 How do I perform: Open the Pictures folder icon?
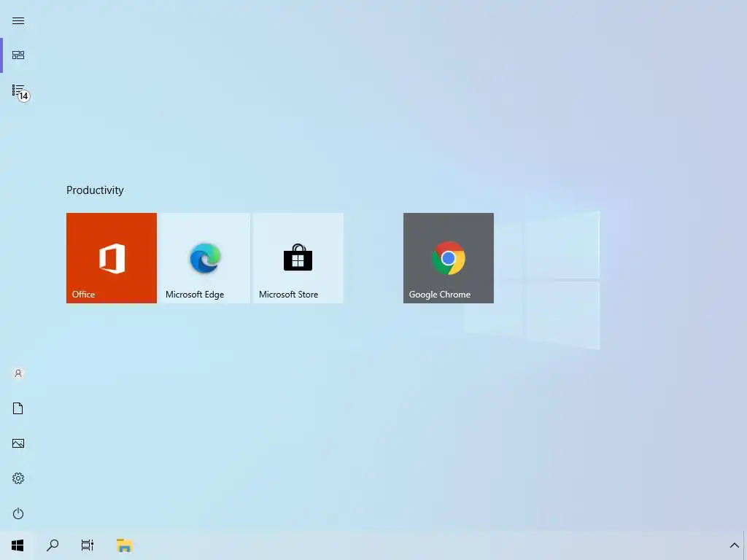point(18,443)
